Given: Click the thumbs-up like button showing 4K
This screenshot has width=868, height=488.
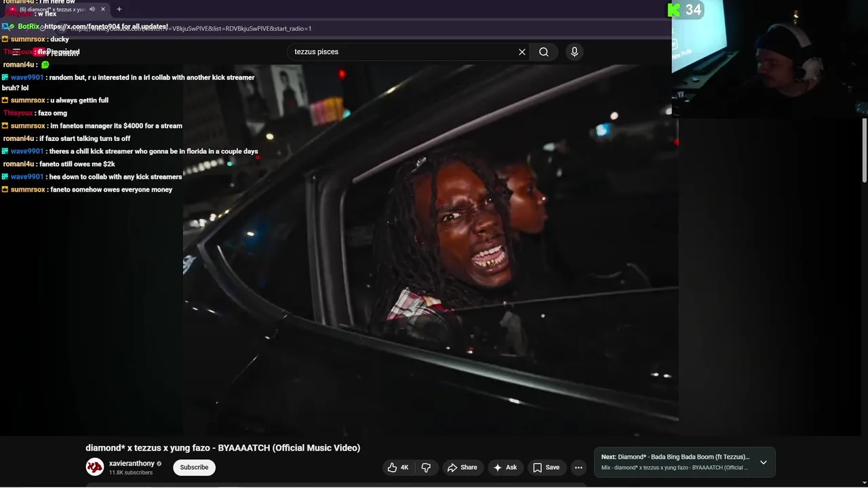Looking at the screenshot, I should click(x=398, y=468).
